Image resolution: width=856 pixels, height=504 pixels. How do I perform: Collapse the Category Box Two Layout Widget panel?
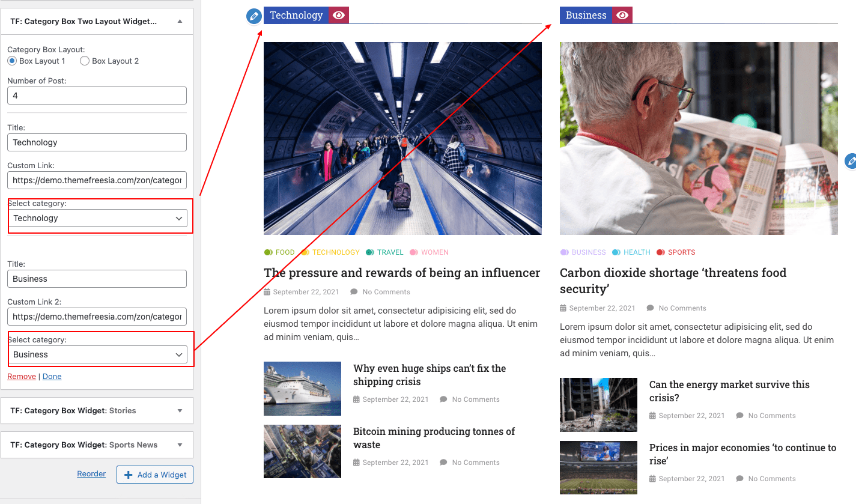[x=180, y=21]
